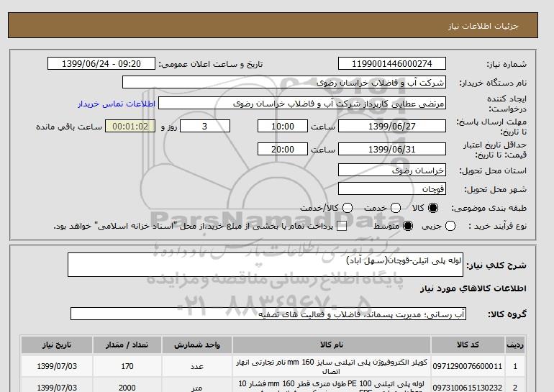Click the goods group field آب رسانی
Image resolution: width=554 pixels, height=392 pixels.
[x=268, y=314]
